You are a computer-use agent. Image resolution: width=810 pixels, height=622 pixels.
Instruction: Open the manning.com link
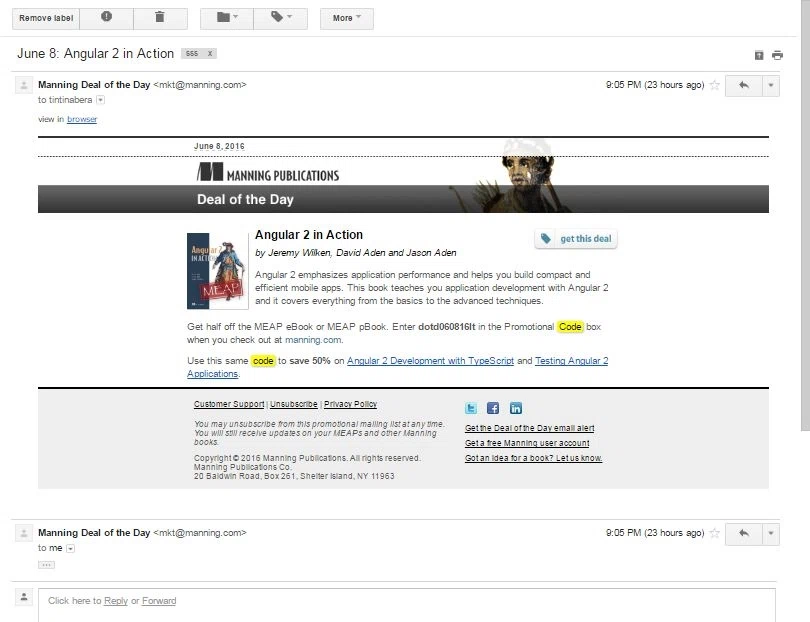pos(313,339)
